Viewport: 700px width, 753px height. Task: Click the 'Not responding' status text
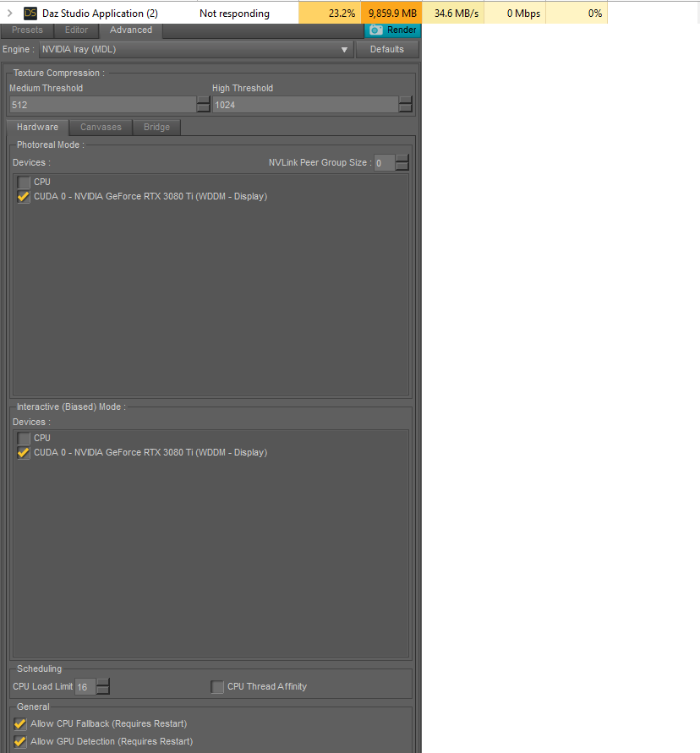[234, 14]
